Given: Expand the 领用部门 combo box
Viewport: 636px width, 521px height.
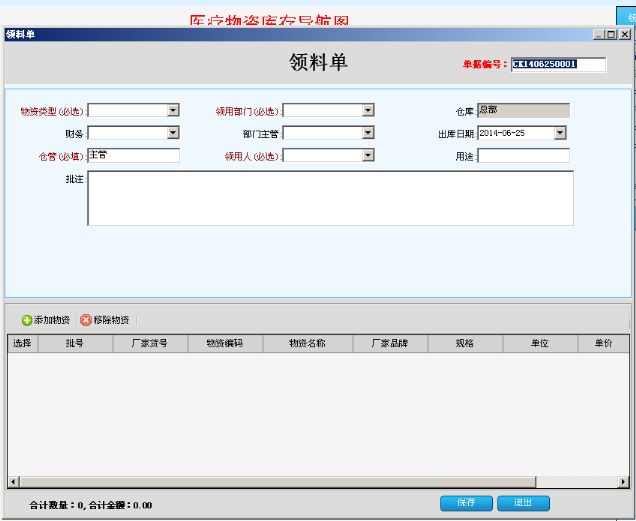Looking at the screenshot, I should [x=368, y=111].
